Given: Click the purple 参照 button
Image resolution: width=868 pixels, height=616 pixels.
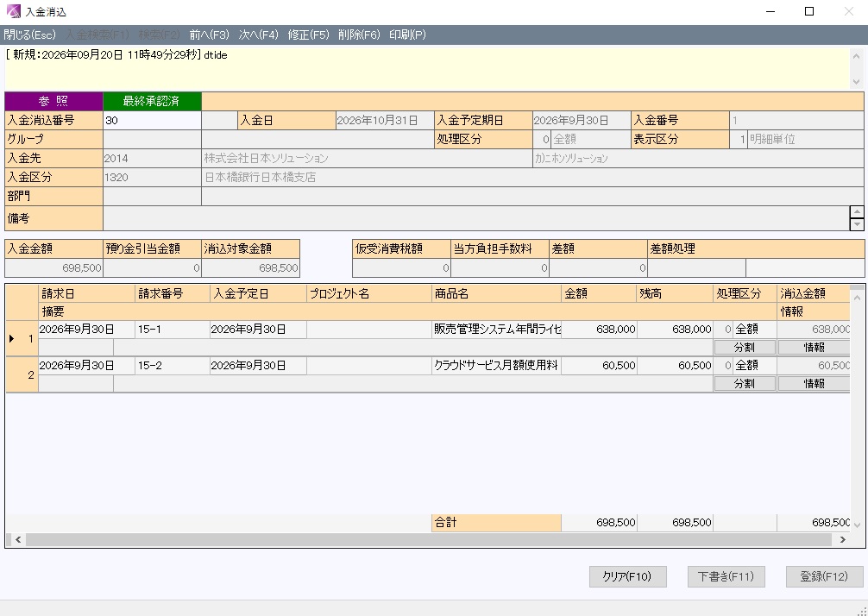Looking at the screenshot, I should pyautogui.click(x=53, y=101).
